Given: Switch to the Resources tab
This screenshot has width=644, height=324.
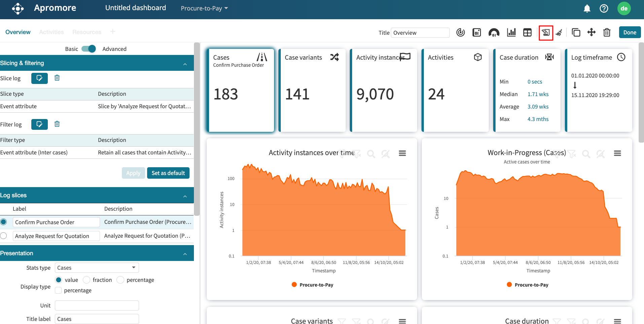Looking at the screenshot, I should click(87, 32).
